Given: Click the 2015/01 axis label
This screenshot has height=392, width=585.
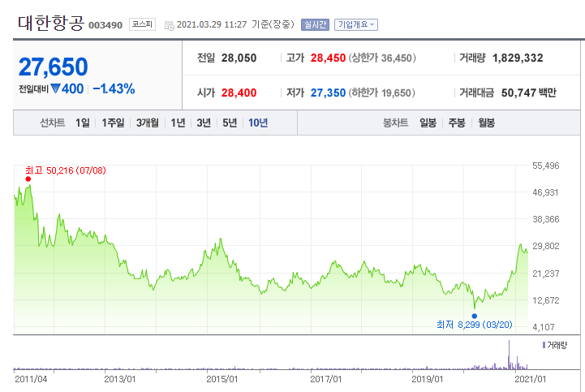Looking at the screenshot, I should click(x=222, y=379).
